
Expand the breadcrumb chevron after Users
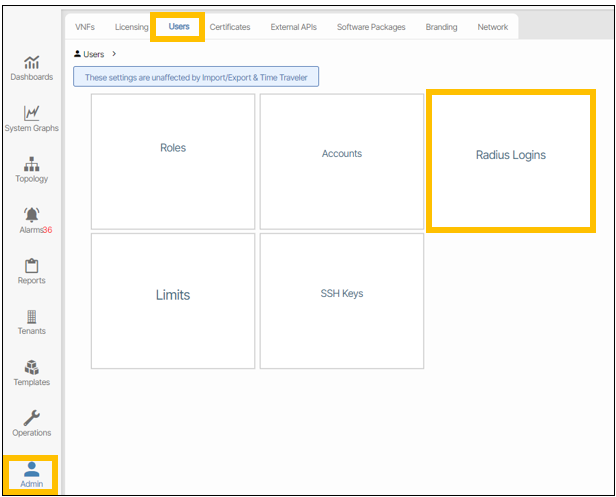[114, 54]
